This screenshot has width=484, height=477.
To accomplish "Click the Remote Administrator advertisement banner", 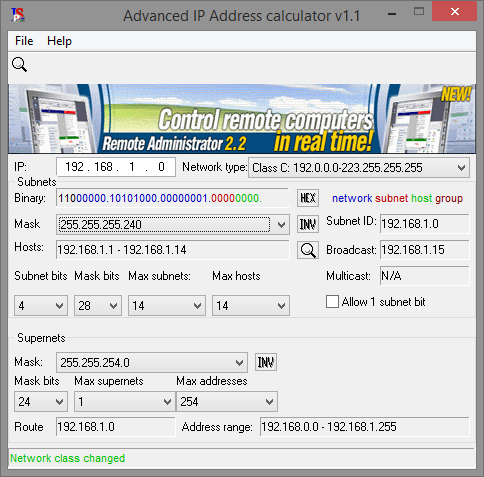I will [x=242, y=119].
